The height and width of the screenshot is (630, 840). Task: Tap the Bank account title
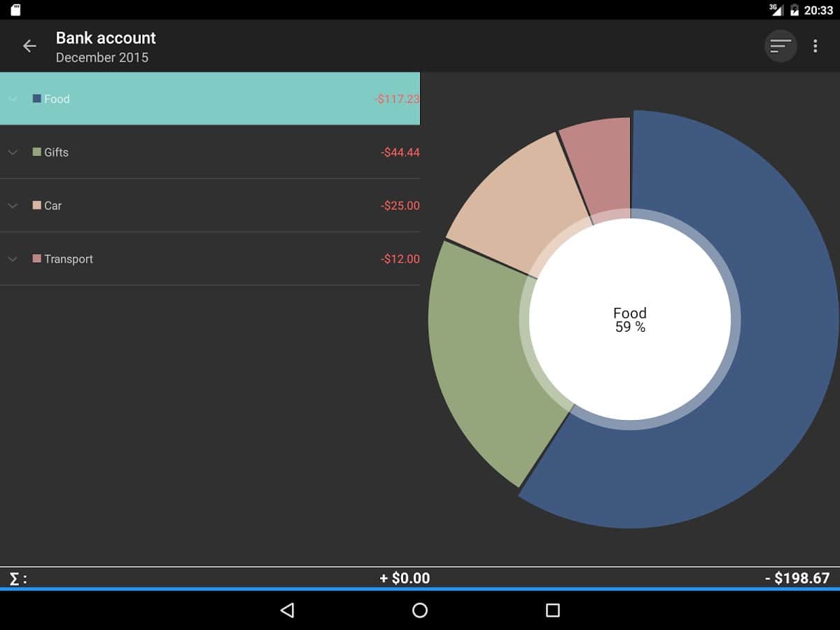(x=106, y=38)
